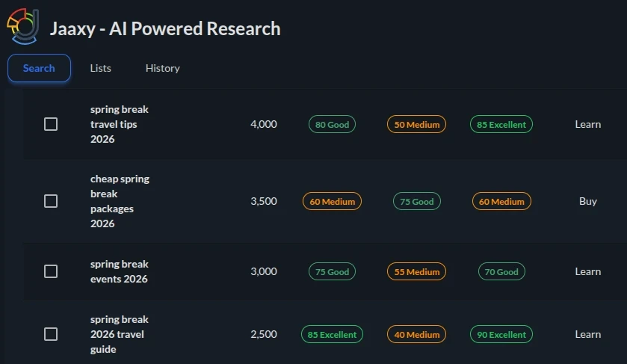
Task: Click the 'Buy' intent label
Action: pyautogui.click(x=587, y=201)
